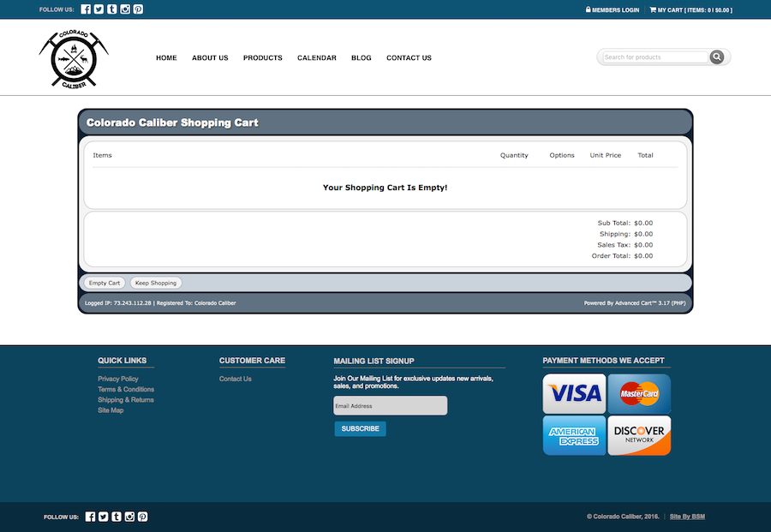Image resolution: width=771 pixels, height=532 pixels.
Task: Click the "Colorado Caliber Shopping Cart" title
Action: [172, 123]
